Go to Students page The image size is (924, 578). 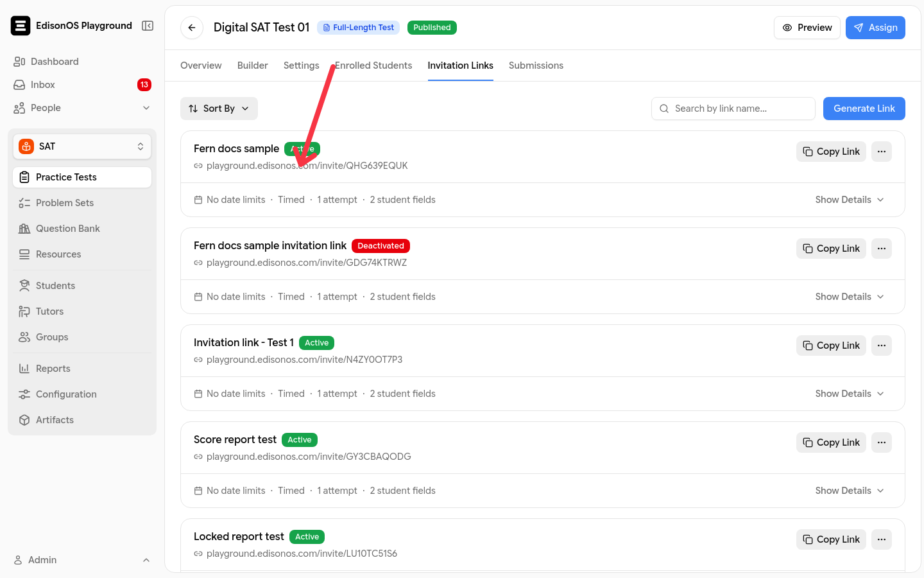(82, 286)
